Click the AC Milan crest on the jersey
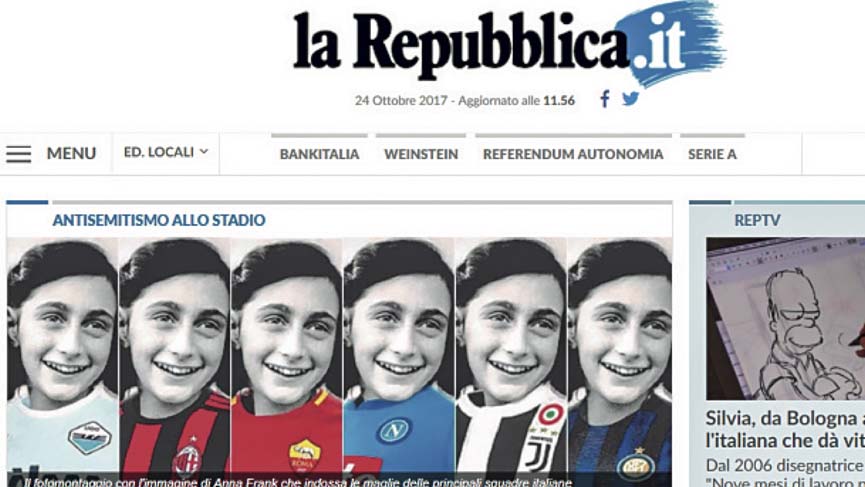This screenshot has height=487, width=865. pyautogui.click(x=187, y=458)
